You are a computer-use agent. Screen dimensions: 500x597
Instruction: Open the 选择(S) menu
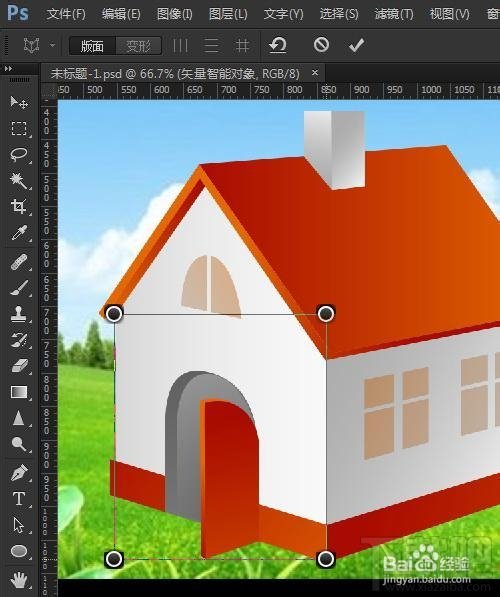pos(339,14)
